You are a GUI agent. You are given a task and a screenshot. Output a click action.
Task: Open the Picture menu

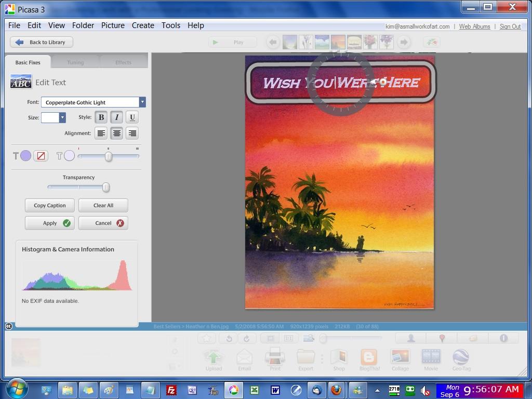coord(113,25)
